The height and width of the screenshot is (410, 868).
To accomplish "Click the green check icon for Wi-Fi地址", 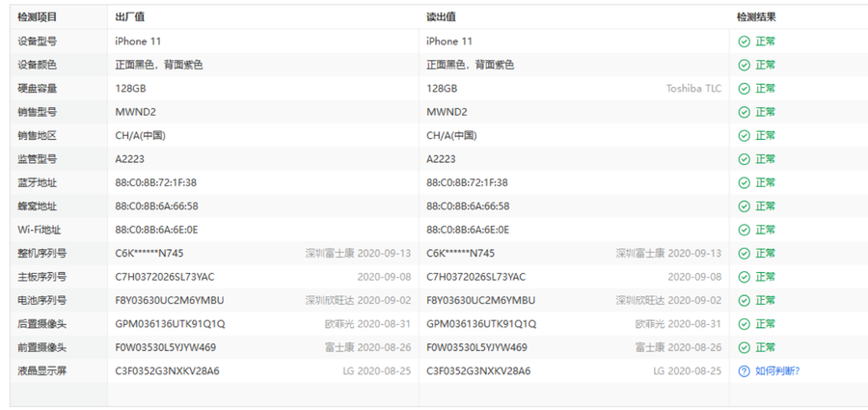I will [744, 230].
